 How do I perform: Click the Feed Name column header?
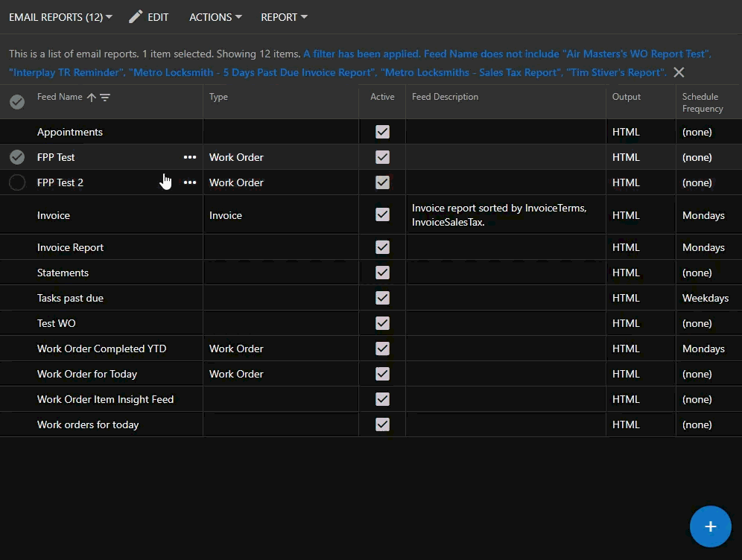(60, 97)
